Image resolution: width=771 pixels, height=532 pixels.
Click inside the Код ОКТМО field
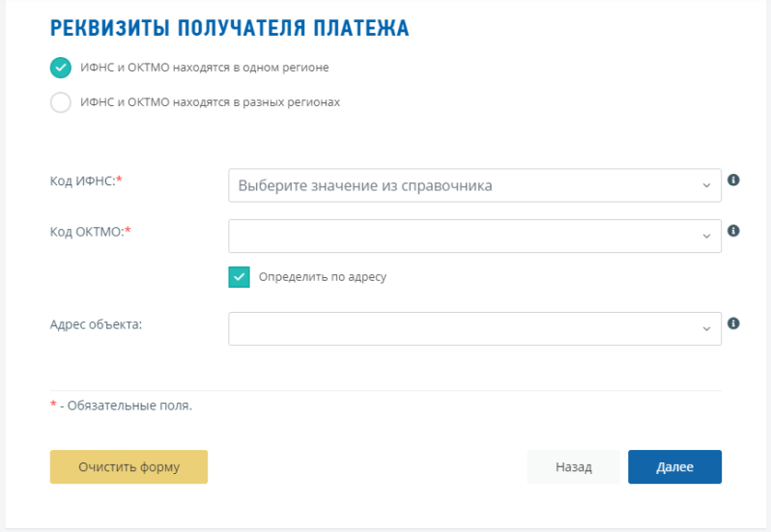pos(474,237)
